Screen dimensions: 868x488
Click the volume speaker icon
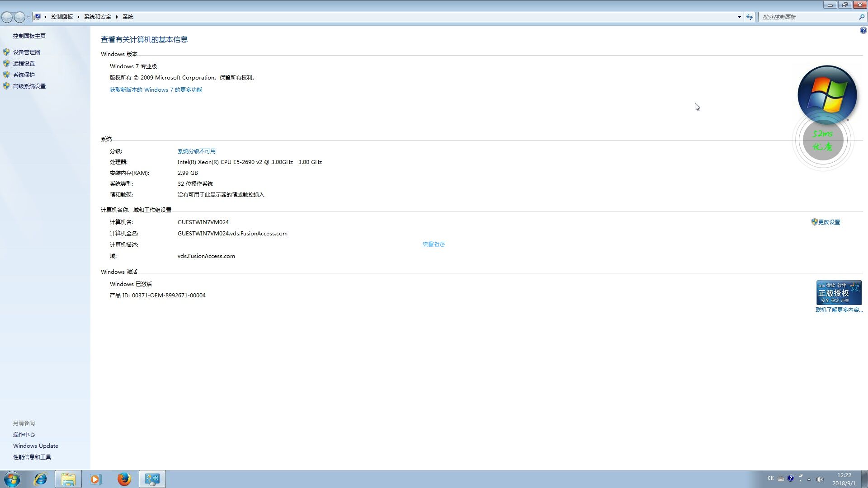click(820, 479)
